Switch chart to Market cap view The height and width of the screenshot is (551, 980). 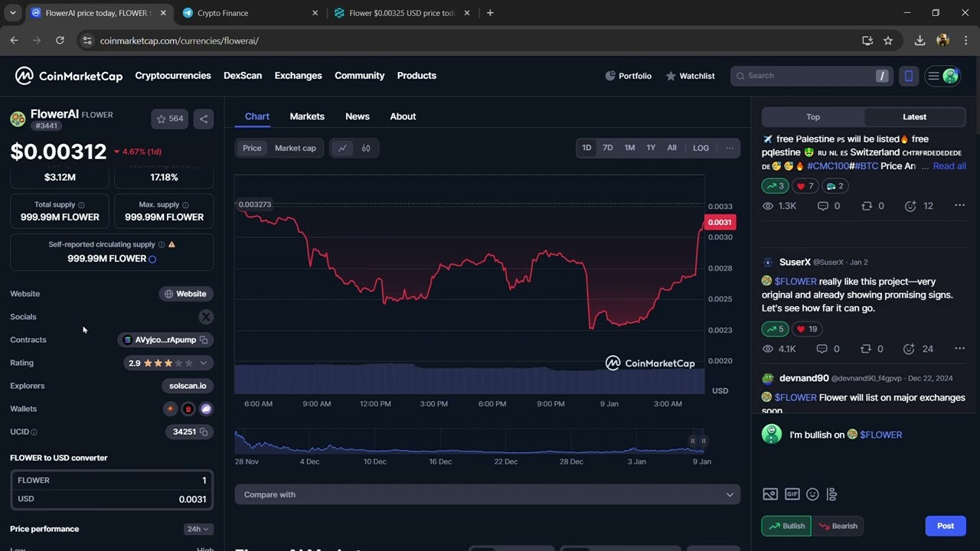tap(296, 148)
